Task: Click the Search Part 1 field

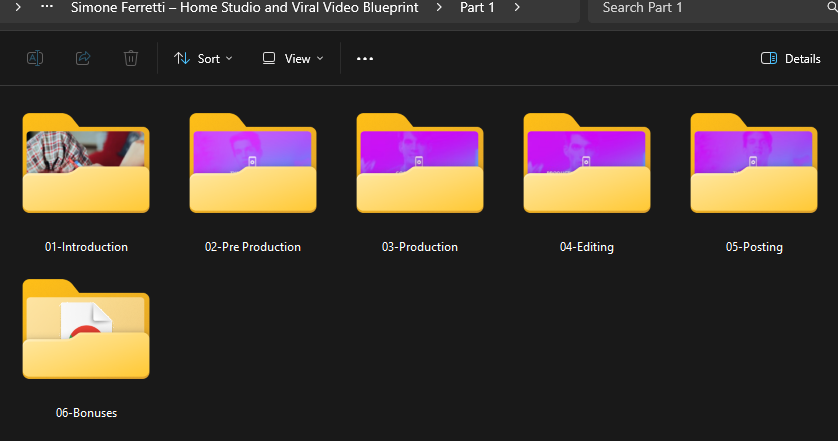Action: pos(710,7)
